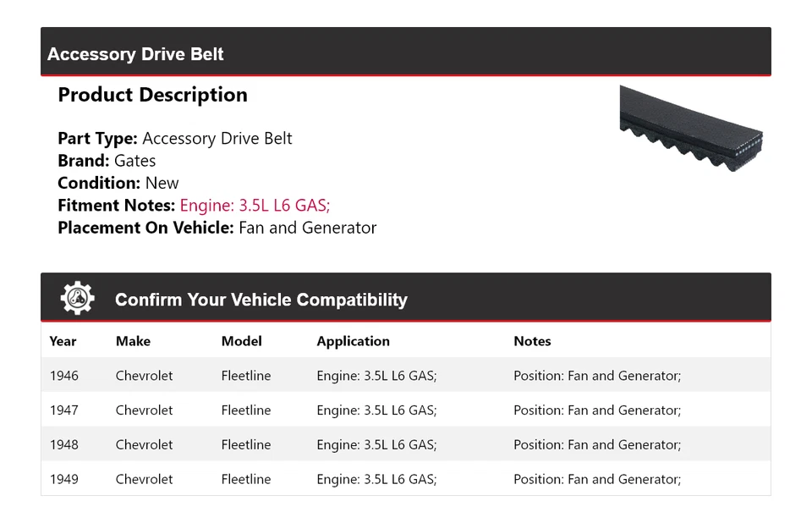Select the 1947 year cell
The height and width of the screenshot is (523, 812).
[x=63, y=410]
